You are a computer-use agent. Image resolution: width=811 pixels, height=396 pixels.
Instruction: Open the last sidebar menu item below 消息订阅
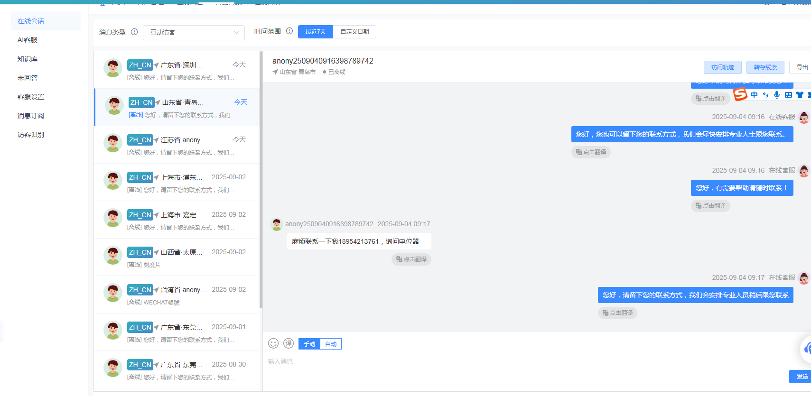[x=46, y=135]
